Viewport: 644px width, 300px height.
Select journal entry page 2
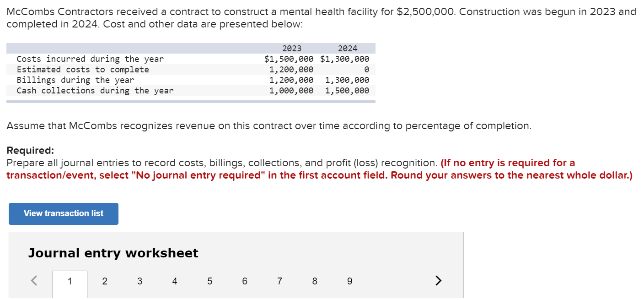pos(104,281)
